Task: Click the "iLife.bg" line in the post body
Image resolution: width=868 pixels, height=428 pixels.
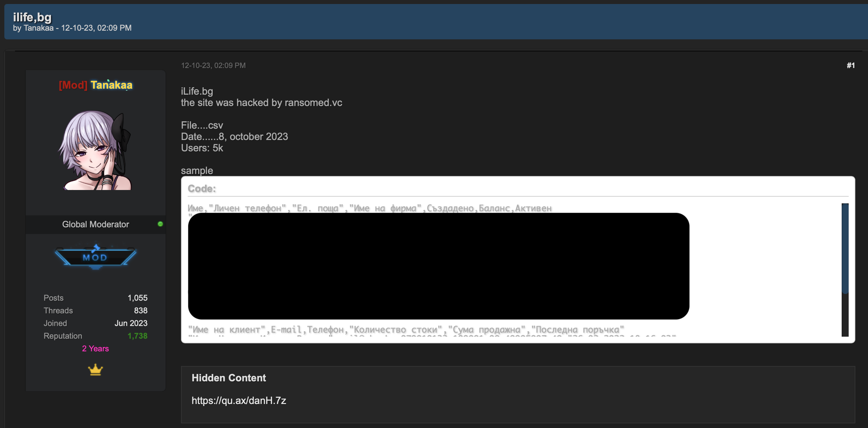Action: coord(197,91)
